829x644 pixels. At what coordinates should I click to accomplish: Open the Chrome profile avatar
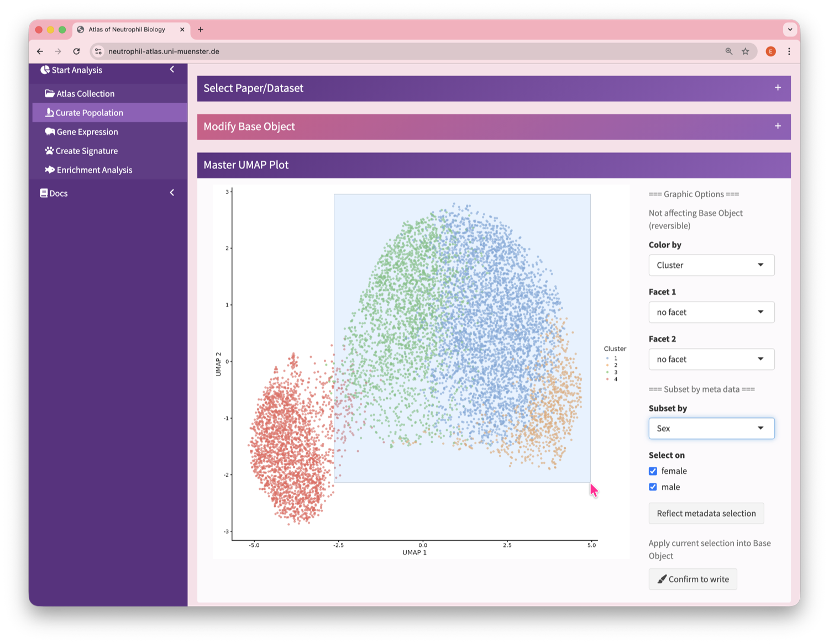[x=770, y=51]
